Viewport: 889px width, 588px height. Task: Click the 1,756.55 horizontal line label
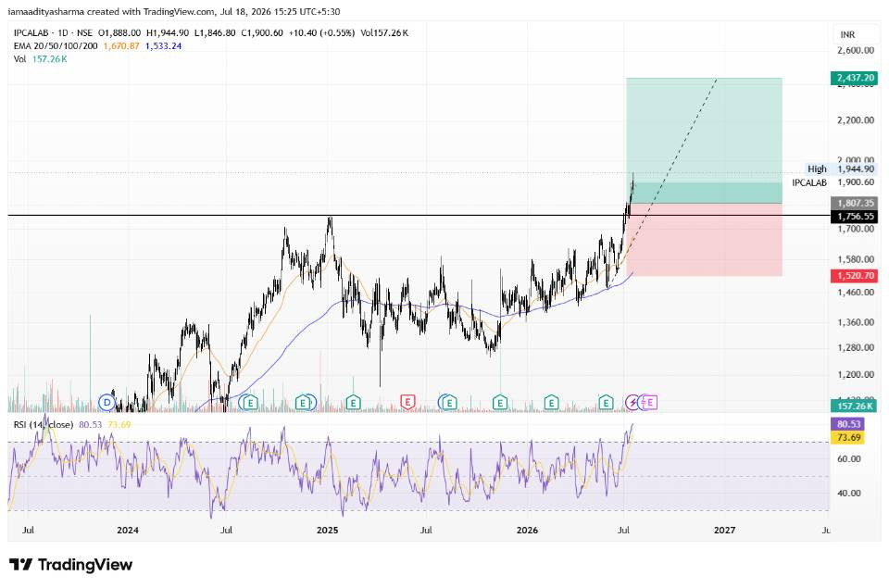855,216
